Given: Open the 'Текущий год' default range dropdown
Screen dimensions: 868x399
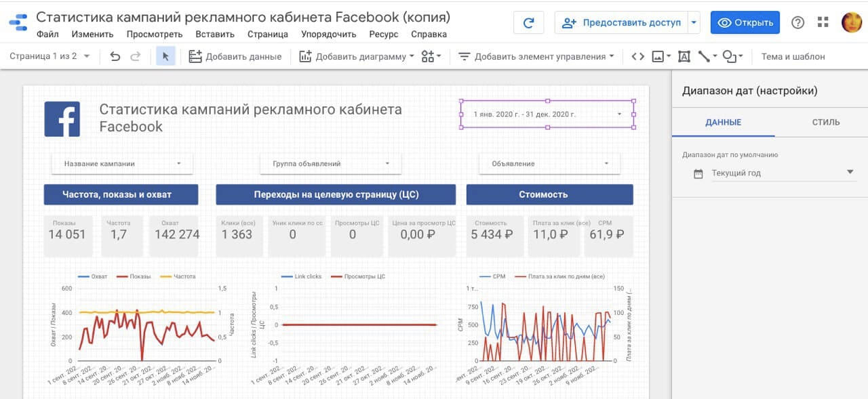Looking at the screenshot, I should coord(783,173).
